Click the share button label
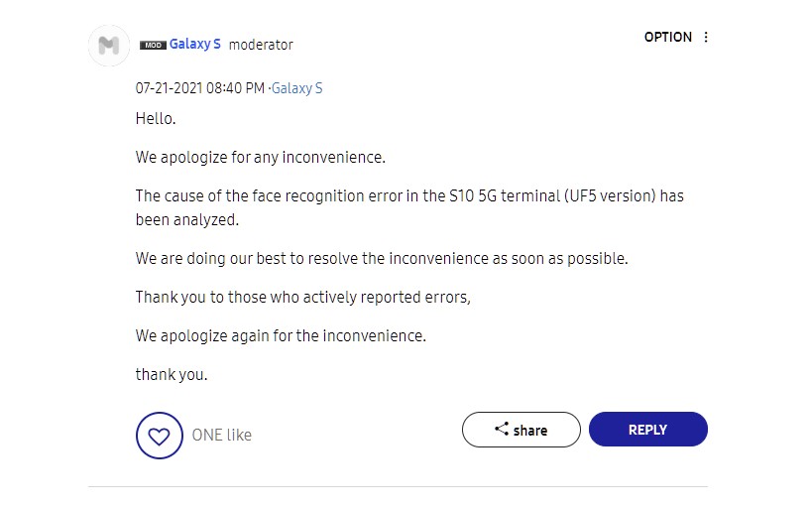Screen dimensions: 812x508 tap(530, 431)
